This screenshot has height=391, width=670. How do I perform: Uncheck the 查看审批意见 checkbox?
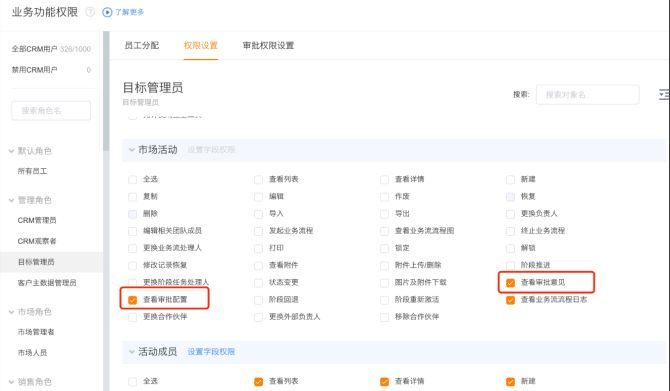[510, 283]
